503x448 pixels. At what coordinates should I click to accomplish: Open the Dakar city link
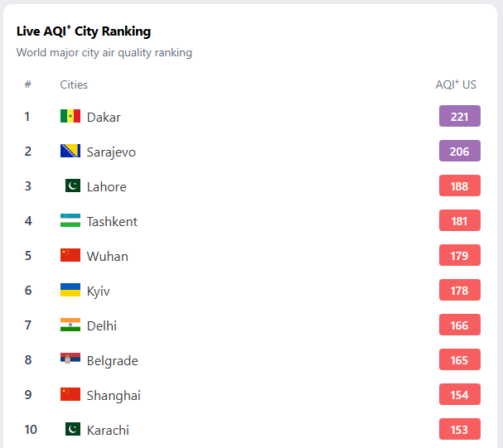pyautogui.click(x=104, y=118)
